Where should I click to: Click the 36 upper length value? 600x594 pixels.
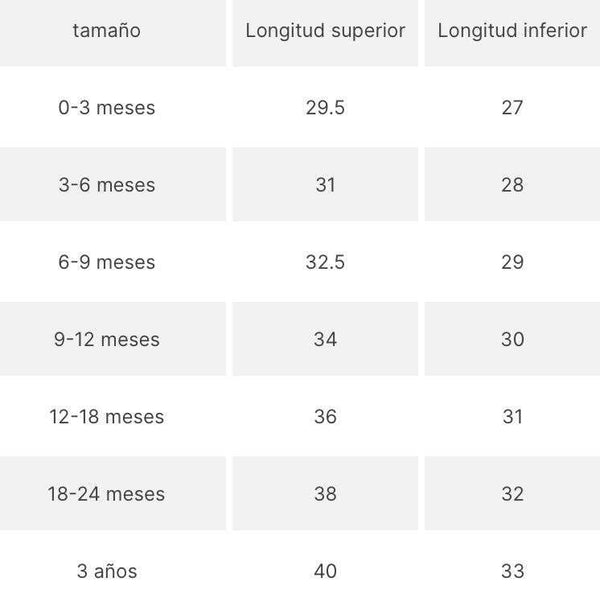[x=325, y=416]
